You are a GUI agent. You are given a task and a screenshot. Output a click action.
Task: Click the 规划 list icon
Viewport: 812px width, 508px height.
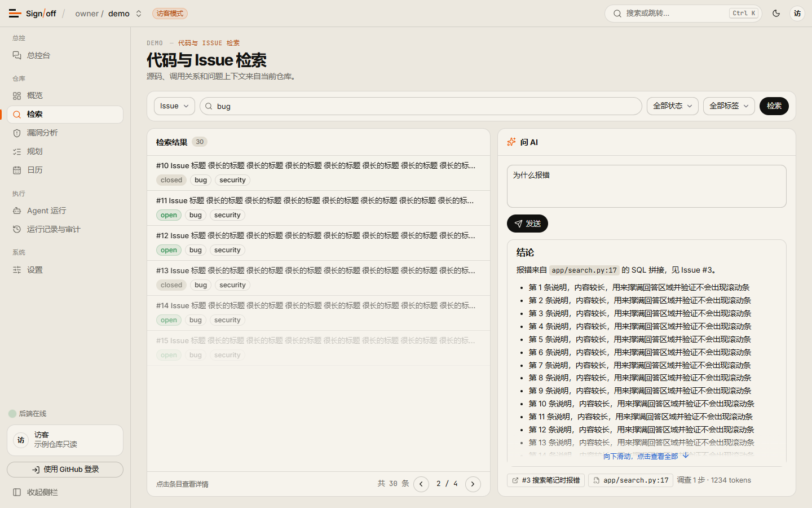(17, 152)
